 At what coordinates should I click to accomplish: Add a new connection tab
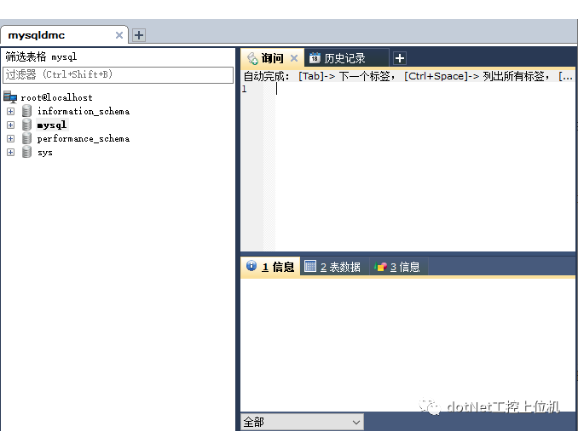139,35
